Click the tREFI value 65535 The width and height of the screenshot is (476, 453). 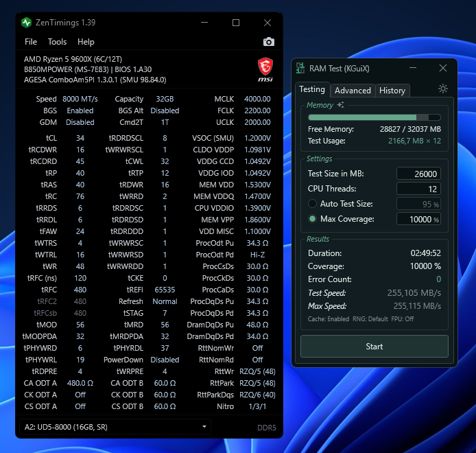[165, 290]
